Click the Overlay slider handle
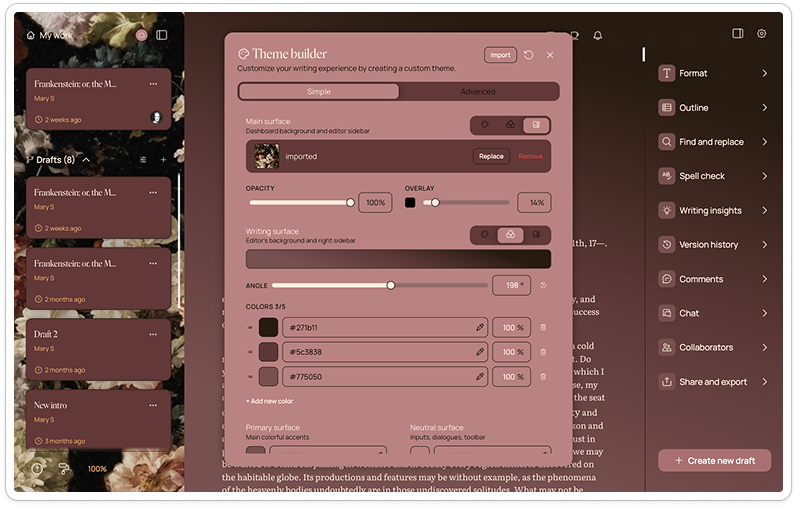 (x=435, y=203)
